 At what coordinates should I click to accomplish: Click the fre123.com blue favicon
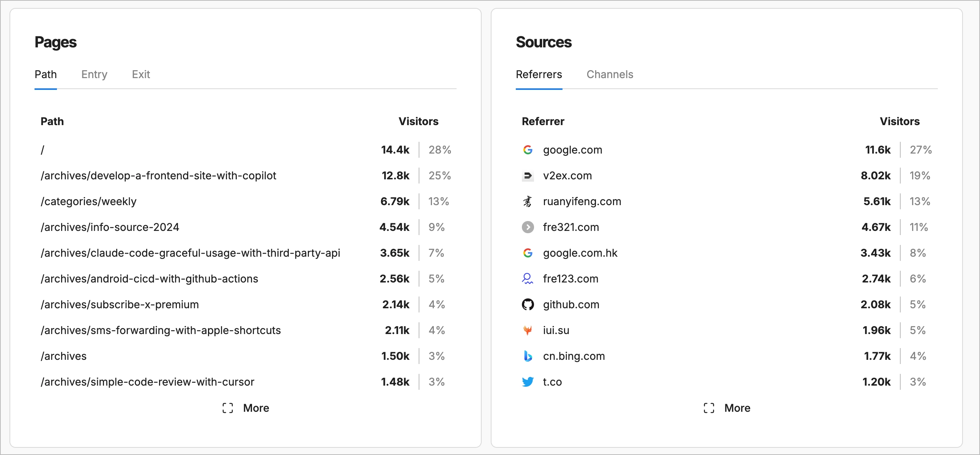528,279
